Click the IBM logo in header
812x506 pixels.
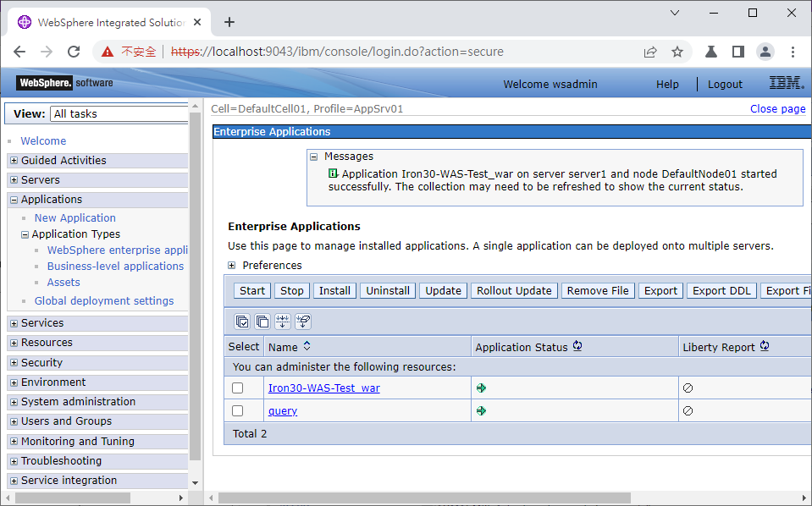[787, 83]
